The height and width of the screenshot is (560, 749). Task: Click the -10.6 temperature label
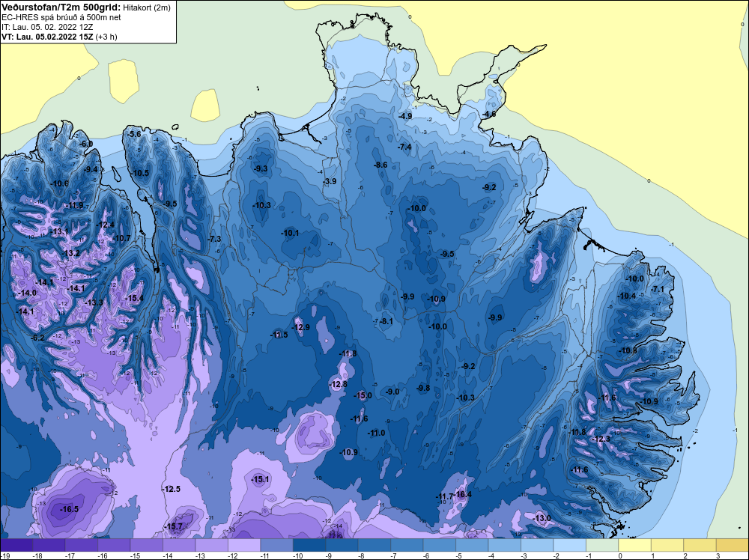(x=60, y=183)
